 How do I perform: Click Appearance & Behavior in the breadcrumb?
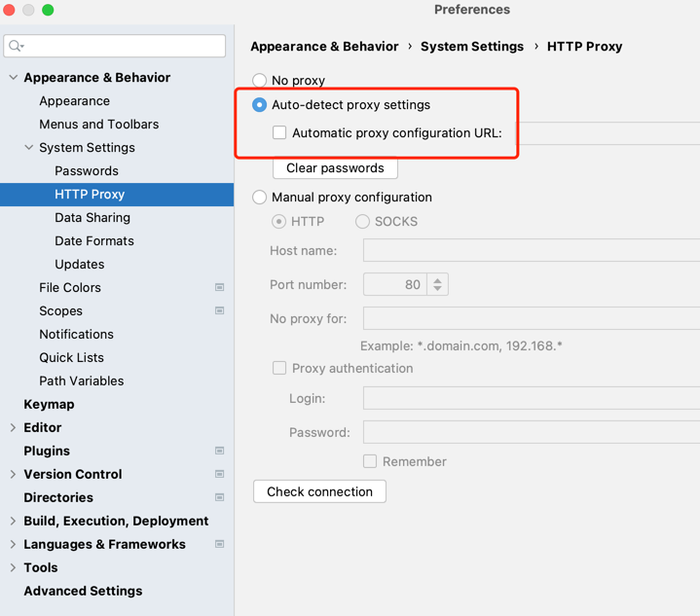324,47
